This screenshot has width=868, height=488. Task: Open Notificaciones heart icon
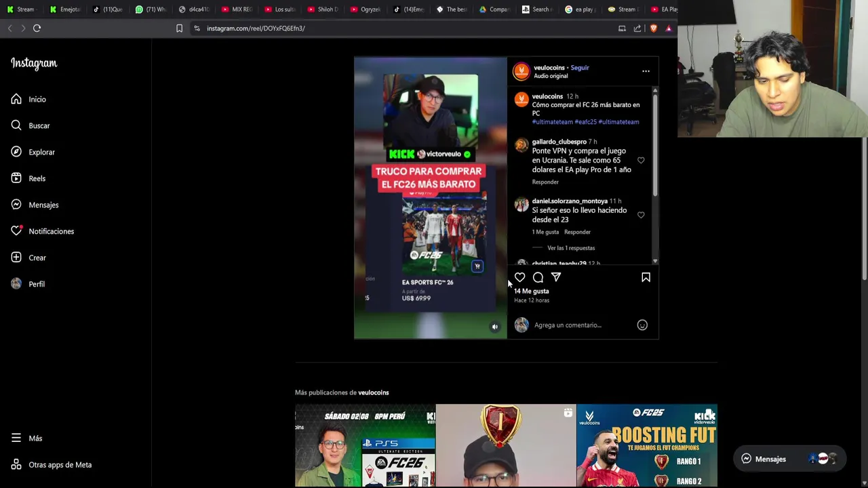coord(16,231)
